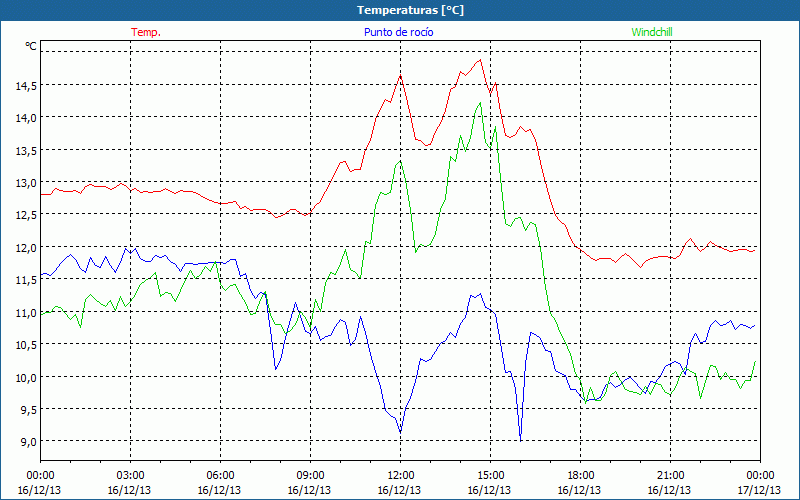Click the 18:00 time axis label
This screenshot has width=800, height=500.
pos(581,476)
